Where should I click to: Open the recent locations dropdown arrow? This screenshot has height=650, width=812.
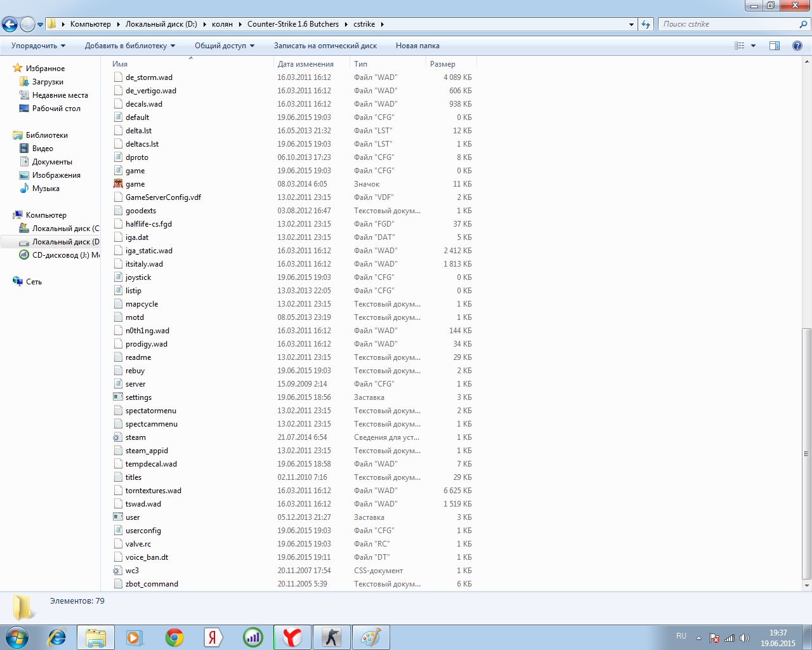40,25
